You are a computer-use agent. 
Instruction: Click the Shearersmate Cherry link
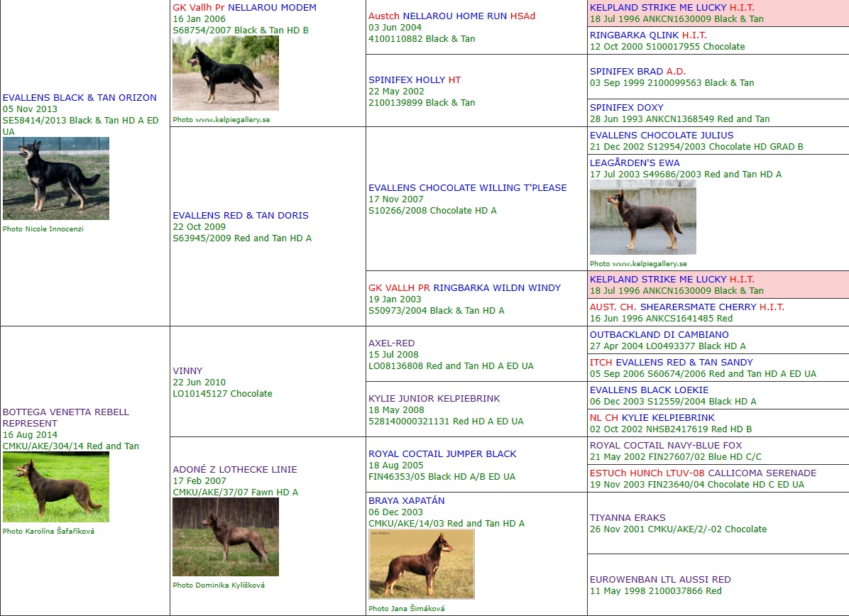(698, 307)
